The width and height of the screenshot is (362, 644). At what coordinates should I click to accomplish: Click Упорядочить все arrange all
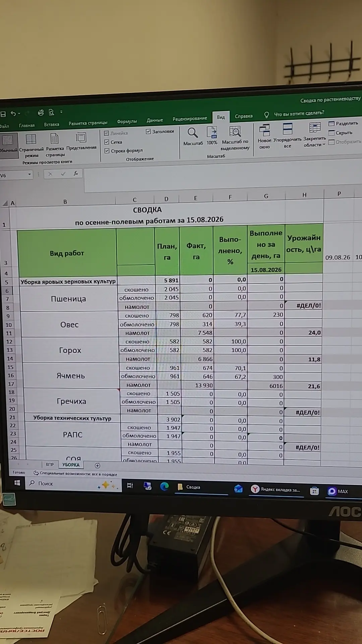(x=288, y=135)
